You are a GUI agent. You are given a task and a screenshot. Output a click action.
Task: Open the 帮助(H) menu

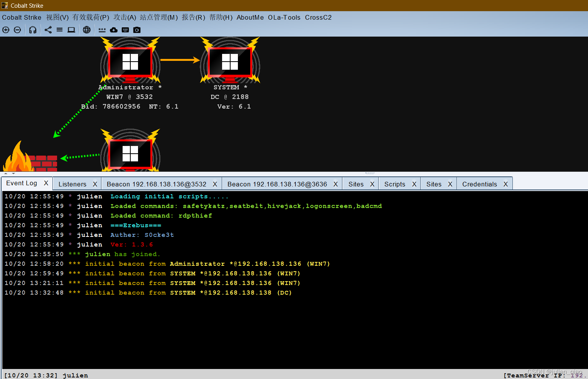pos(221,17)
